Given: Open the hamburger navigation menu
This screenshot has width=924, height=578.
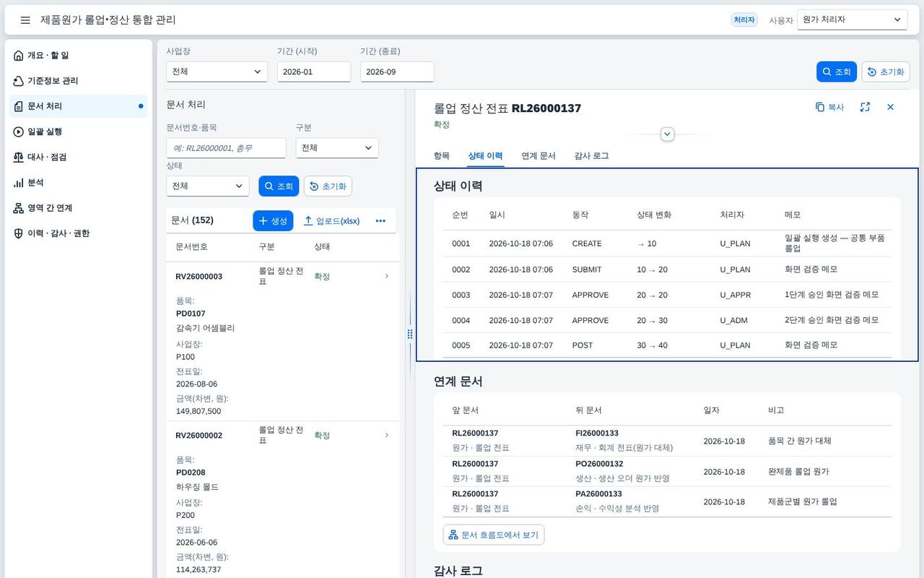Looking at the screenshot, I should [x=25, y=20].
